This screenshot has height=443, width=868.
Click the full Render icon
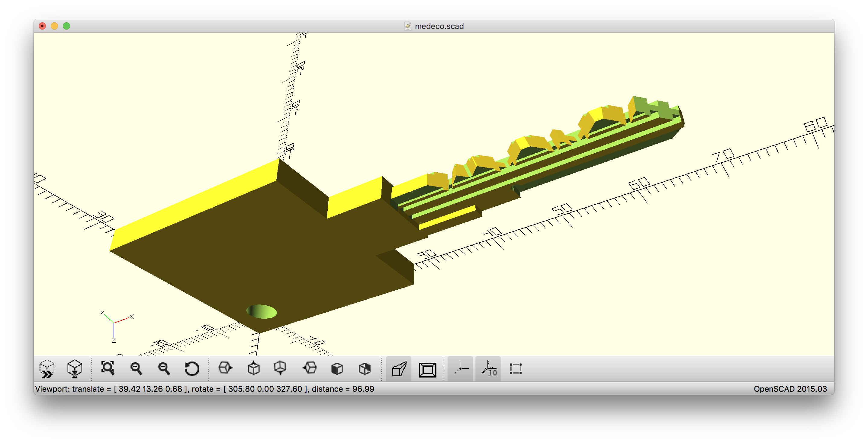(75, 369)
